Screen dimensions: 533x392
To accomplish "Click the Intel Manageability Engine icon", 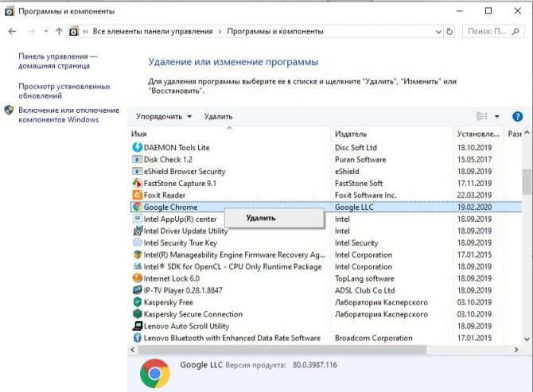I will pos(137,254).
